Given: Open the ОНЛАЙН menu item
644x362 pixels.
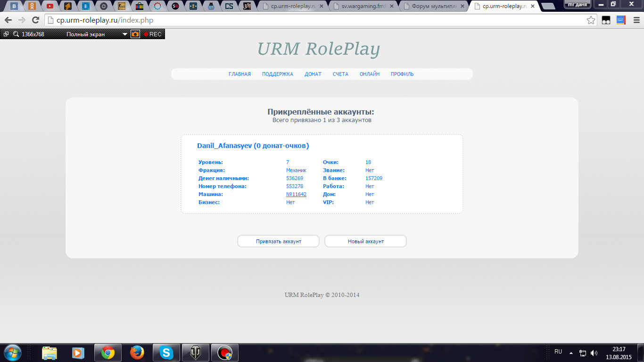Looking at the screenshot, I should [370, 74].
